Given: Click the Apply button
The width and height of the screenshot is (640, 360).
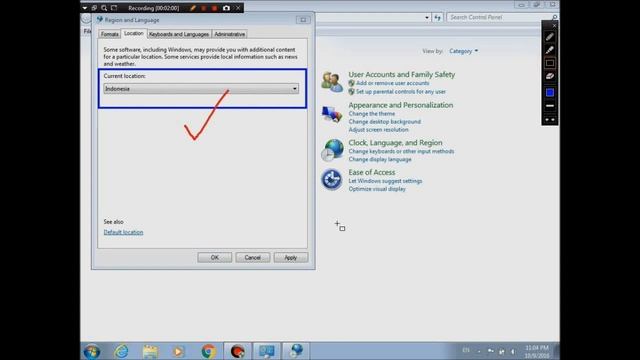Looking at the screenshot, I should click(291, 258).
